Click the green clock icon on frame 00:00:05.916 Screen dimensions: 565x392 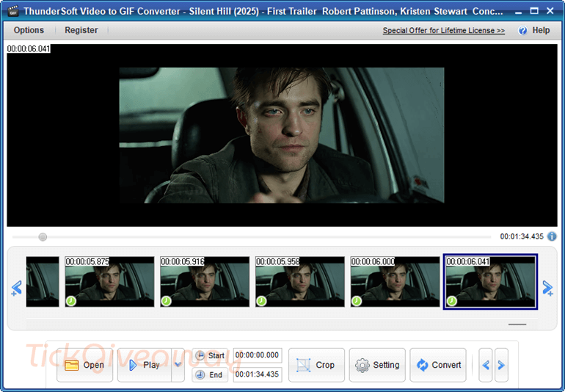coord(166,301)
